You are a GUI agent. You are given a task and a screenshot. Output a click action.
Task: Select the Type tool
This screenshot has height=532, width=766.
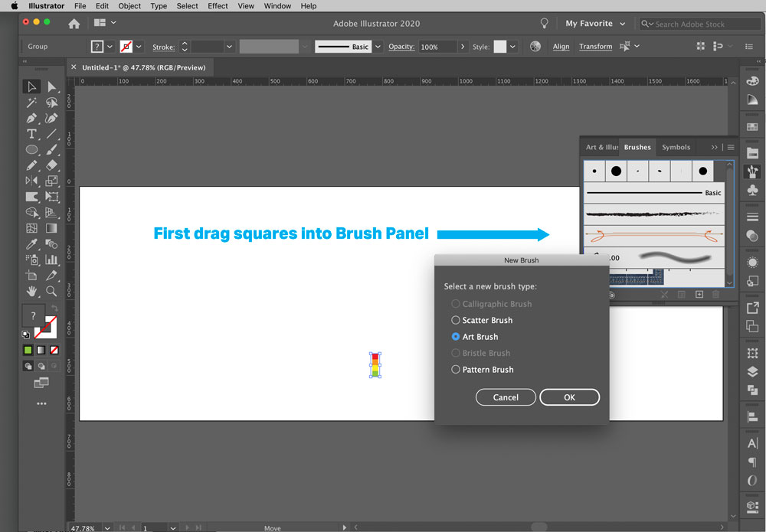[x=32, y=134]
